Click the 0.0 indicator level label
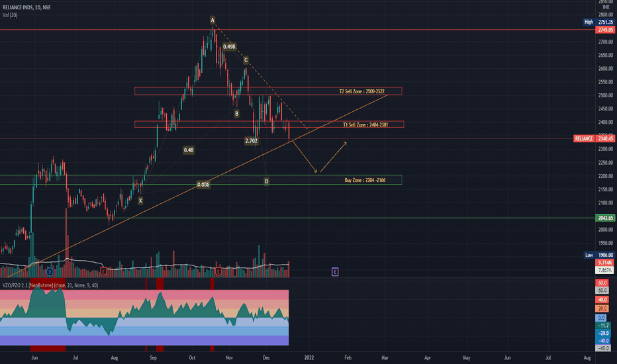Image resolution: width=617 pixels, height=364 pixels. [601, 318]
